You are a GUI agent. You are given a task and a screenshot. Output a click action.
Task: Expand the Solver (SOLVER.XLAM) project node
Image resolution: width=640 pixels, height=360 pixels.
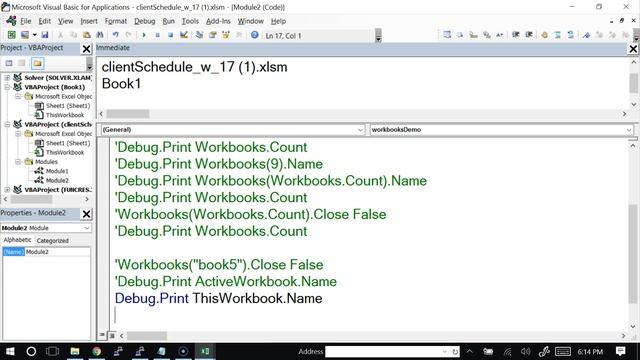tap(7, 78)
